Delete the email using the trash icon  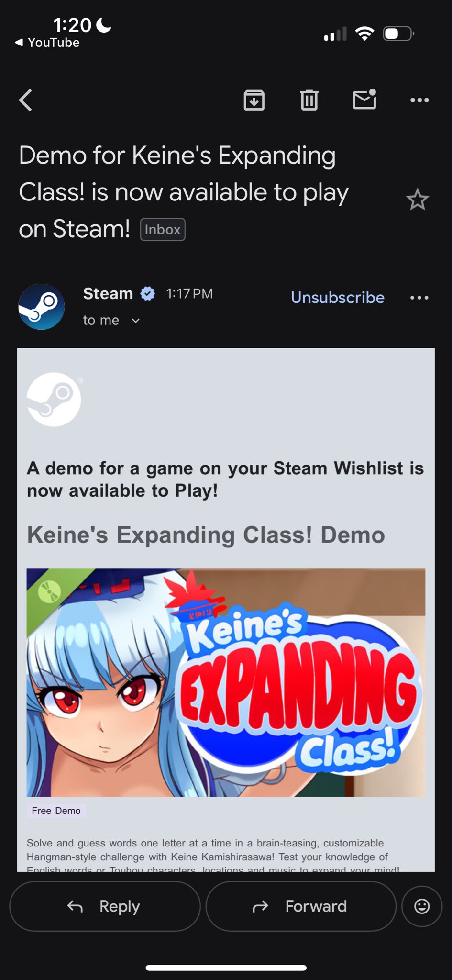(x=309, y=100)
